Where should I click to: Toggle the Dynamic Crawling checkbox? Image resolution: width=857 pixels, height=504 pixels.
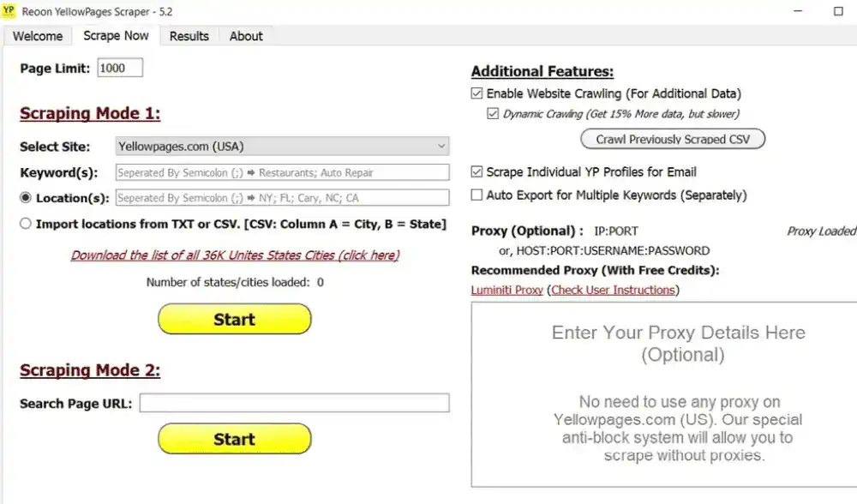[493, 114]
